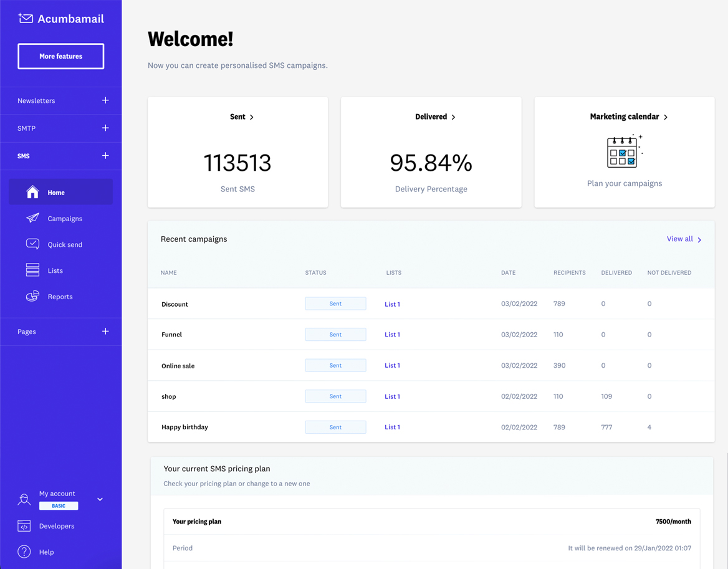Select the Reports chart icon
This screenshot has width=728, height=569.
(x=33, y=296)
